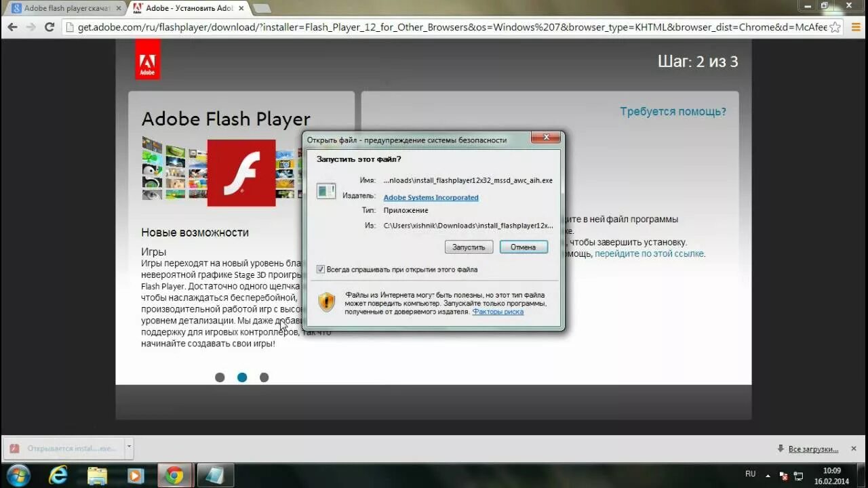Screen dimensions: 868x488
Task: Reload the current page
Action: pyautogui.click(x=49, y=27)
